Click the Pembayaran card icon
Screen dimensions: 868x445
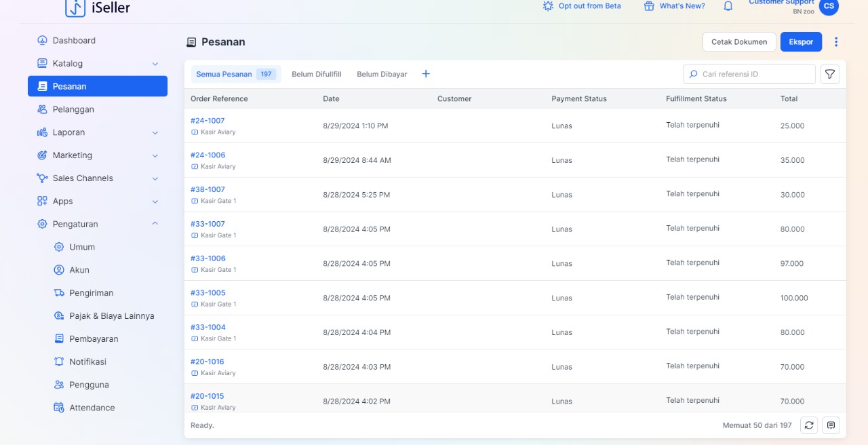[59, 339]
